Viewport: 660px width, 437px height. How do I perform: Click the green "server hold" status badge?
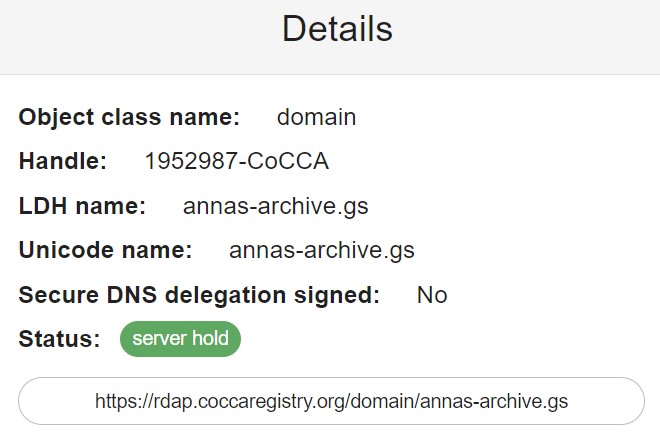point(181,339)
